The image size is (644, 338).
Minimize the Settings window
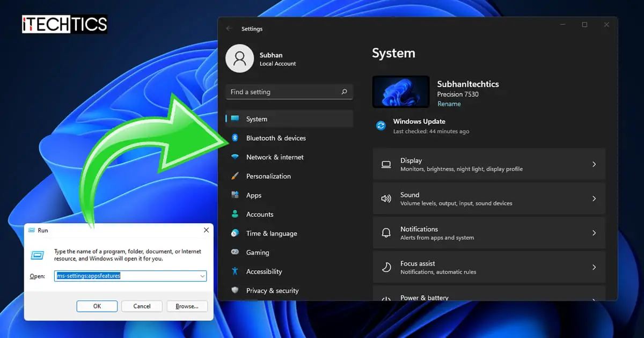click(x=563, y=25)
